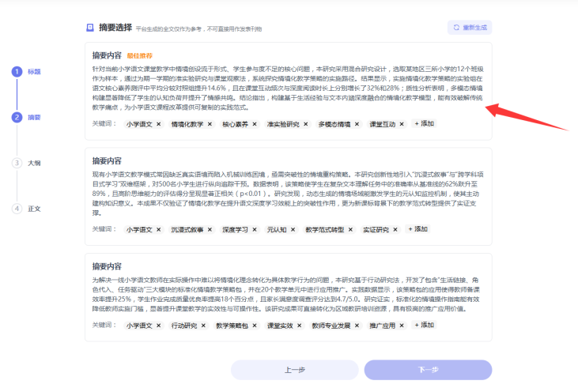Image resolution: width=578 pixels, height=392 pixels.
Task: Remove 小学语文 tag beside 行动研究
Action: [x=158, y=326]
